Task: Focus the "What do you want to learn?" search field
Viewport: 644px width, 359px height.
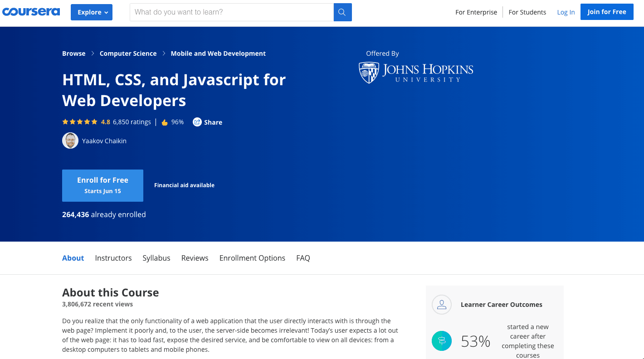Action: pos(232,12)
